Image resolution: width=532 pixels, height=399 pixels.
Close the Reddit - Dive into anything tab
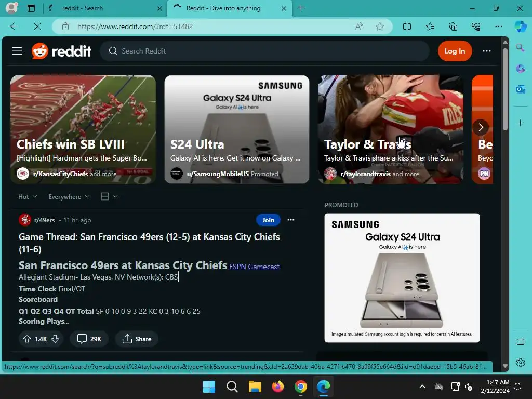[x=284, y=8]
